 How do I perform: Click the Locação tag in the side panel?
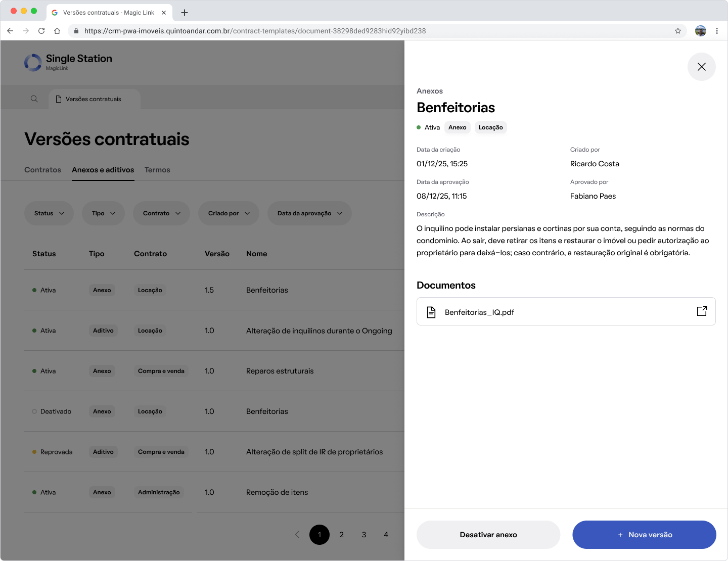(x=491, y=127)
